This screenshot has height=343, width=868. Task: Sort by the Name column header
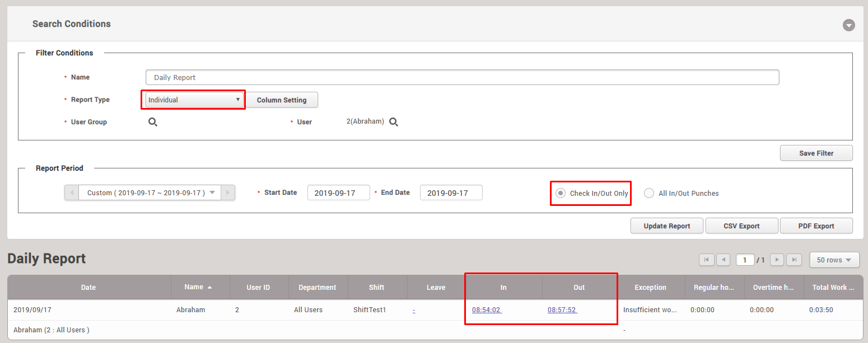click(x=198, y=287)
